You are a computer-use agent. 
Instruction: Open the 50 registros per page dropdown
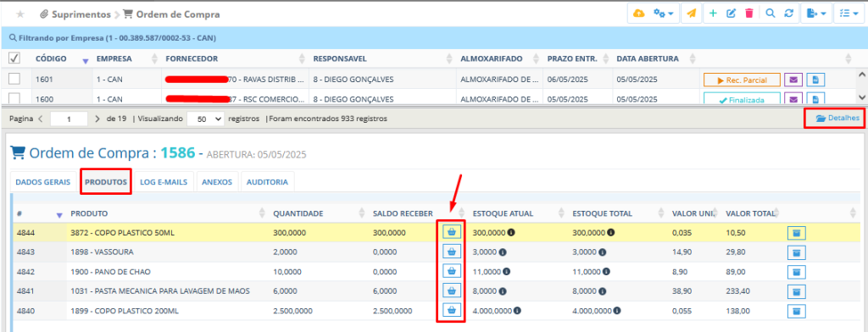(x=206, y=119)
